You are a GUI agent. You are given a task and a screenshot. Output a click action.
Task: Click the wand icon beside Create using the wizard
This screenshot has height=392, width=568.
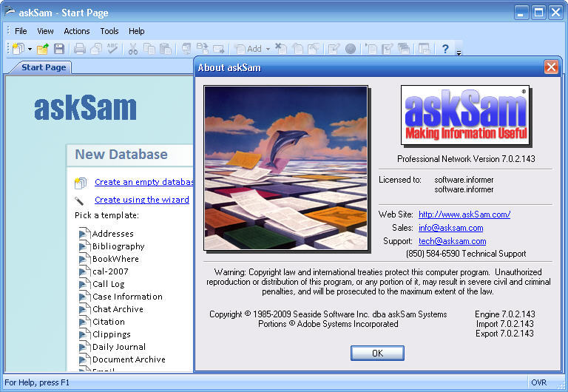(x=79, y=200)
